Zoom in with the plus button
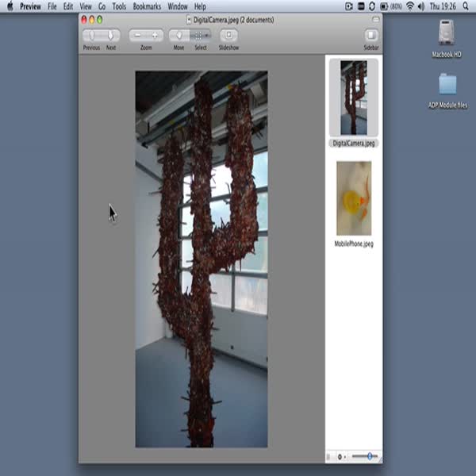 click(155, 36)
